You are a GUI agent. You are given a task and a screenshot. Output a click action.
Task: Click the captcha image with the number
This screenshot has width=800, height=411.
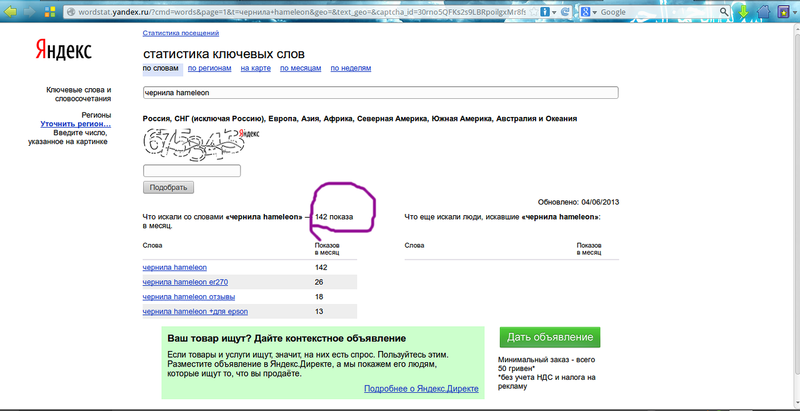coord(201,144)
